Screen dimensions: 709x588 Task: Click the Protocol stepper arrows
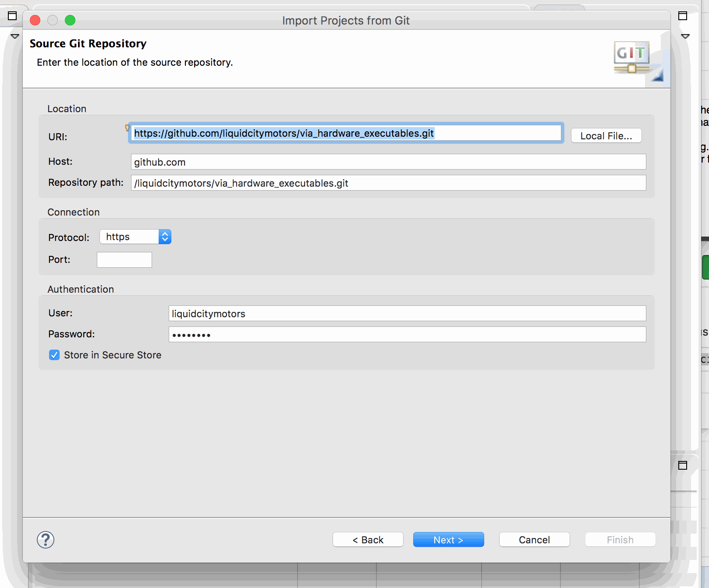click(x=165, y=237)
